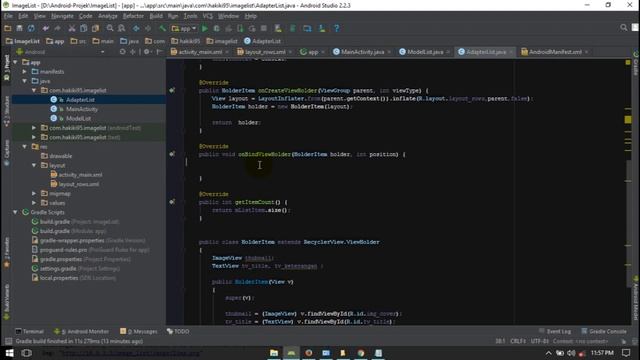The width and height of the screenshot is (640, 360).
Task: Open the Terminal tool window
Action: click(x=29, y=331)
